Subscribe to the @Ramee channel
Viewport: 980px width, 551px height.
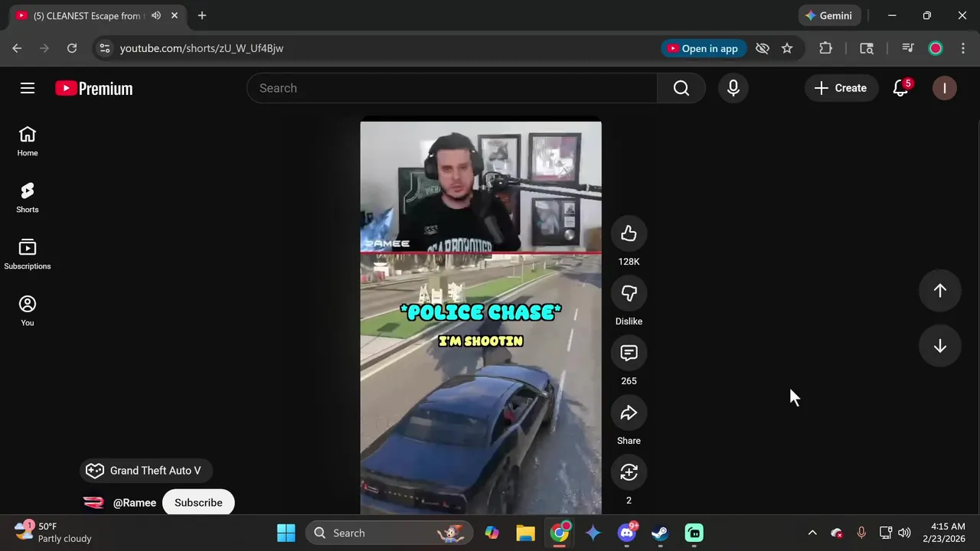pos(198,503)
